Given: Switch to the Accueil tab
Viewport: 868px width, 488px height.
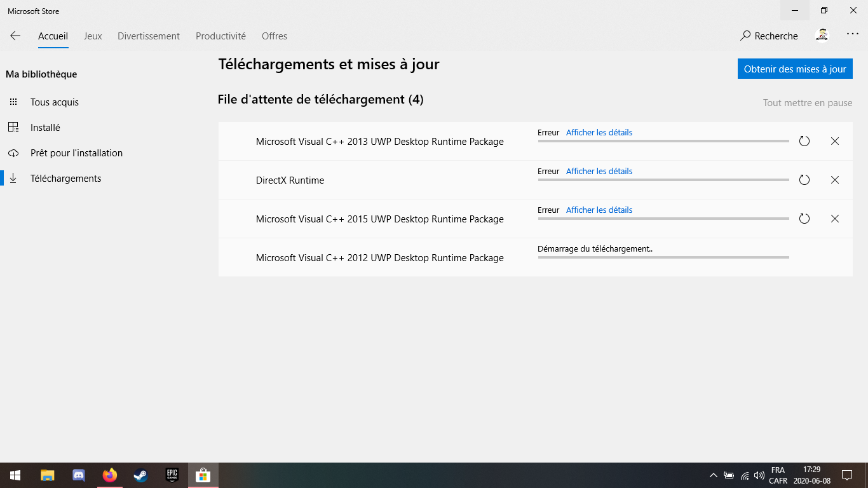Looking at the screenshot, I should pos(53,36).
